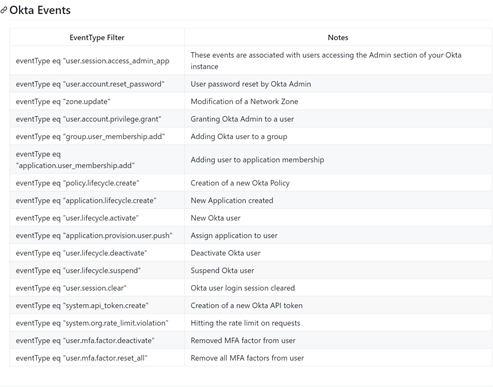Select the policy.lifecycle.create filter
This screenshot has width=493, height=387.
click(77, 183)
